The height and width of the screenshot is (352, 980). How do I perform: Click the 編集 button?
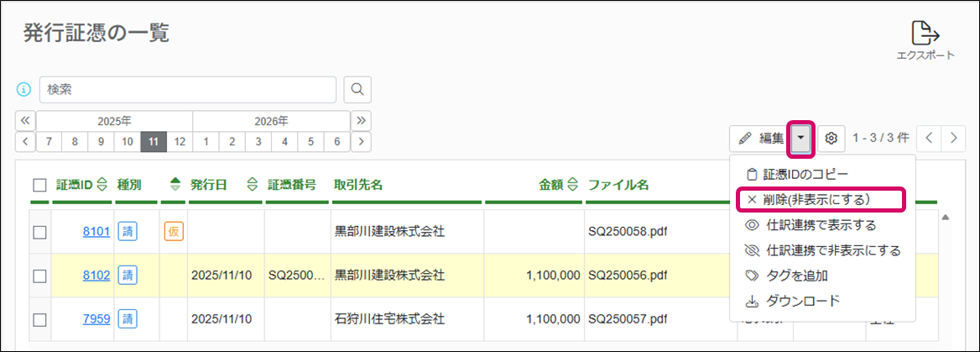coord(761,138)
